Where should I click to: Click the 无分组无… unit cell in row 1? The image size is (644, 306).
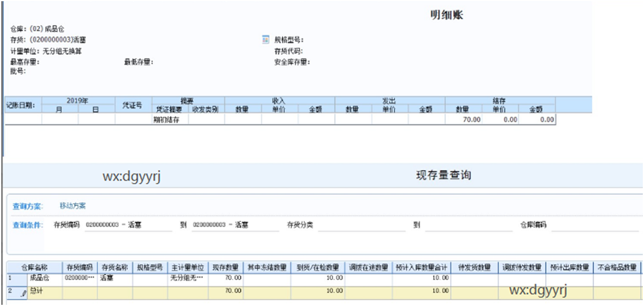tap(188, 280)
